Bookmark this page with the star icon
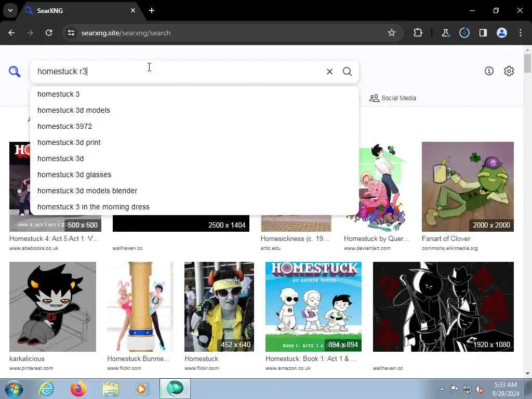 [x=392, y=33]
